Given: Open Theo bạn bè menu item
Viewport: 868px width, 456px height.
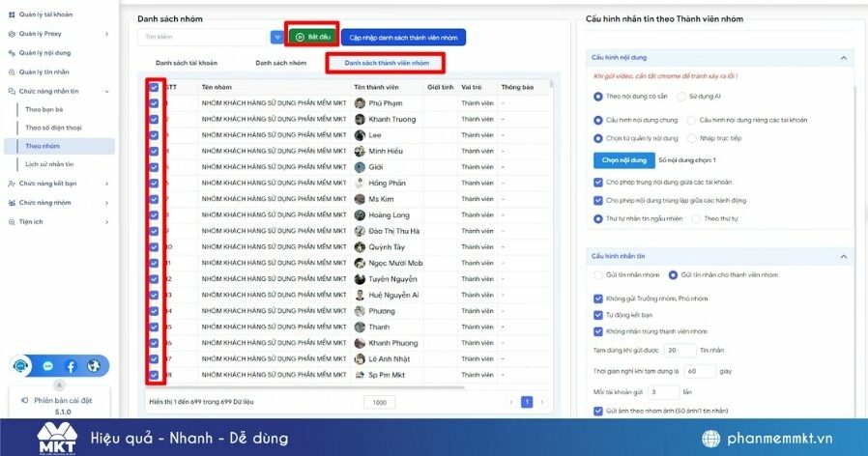Looking at the screenshot, I should point(44,109).
